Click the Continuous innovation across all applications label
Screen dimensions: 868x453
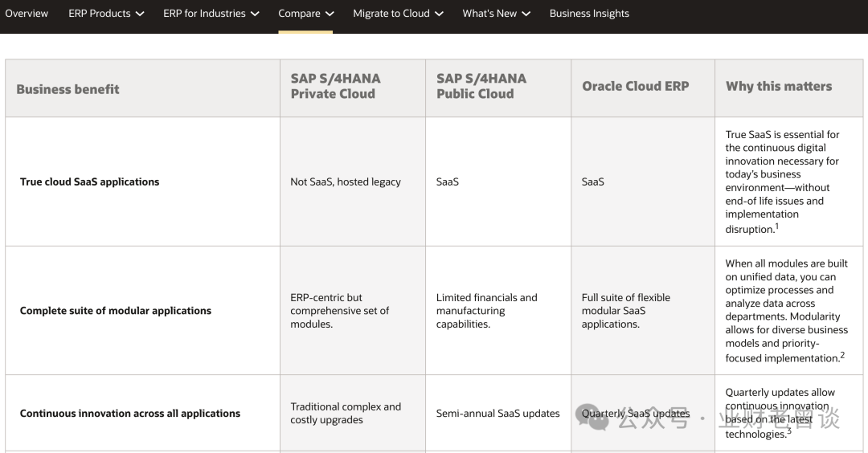point(129,413)
